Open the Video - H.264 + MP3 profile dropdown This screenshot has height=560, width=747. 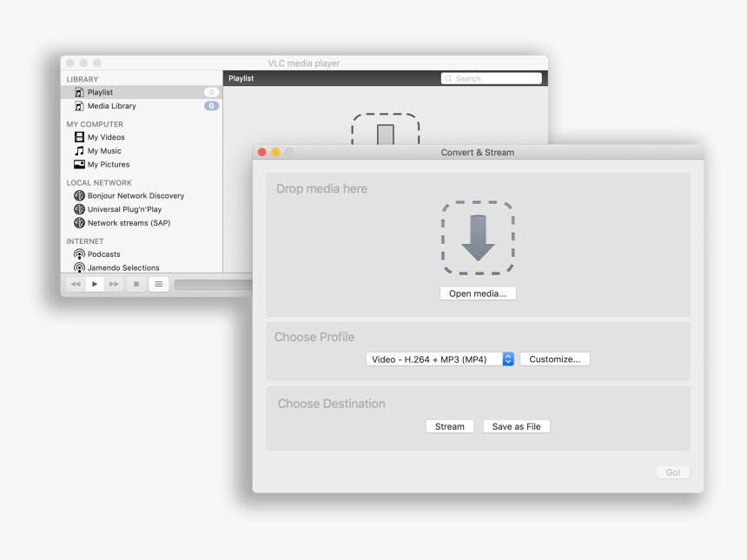point(439,359)
